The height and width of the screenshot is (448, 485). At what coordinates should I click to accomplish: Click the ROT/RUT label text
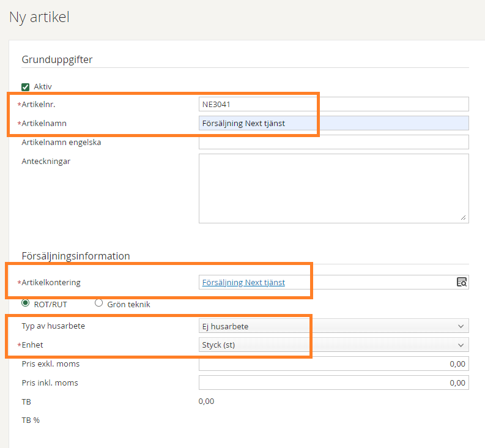(50, 305)
